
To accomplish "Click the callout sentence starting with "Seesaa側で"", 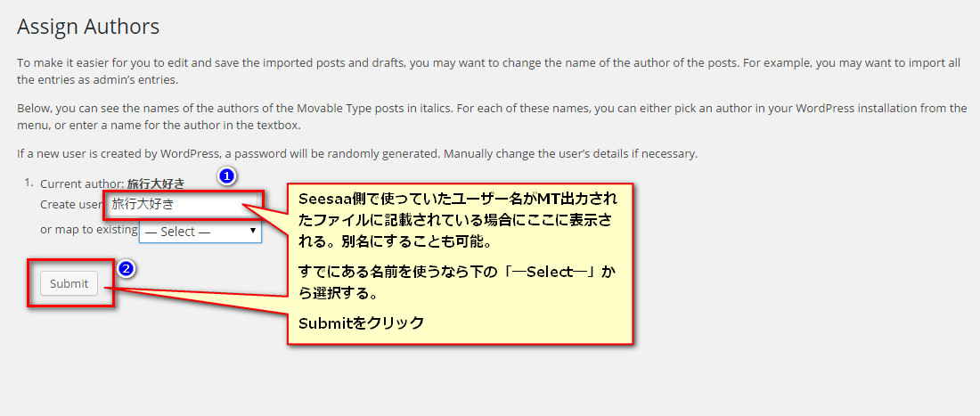I will 458,220.
